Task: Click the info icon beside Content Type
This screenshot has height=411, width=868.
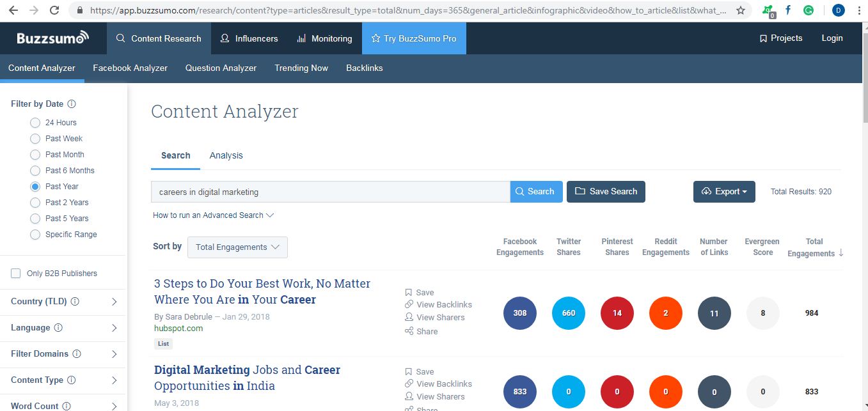Action: coord(72,380)
